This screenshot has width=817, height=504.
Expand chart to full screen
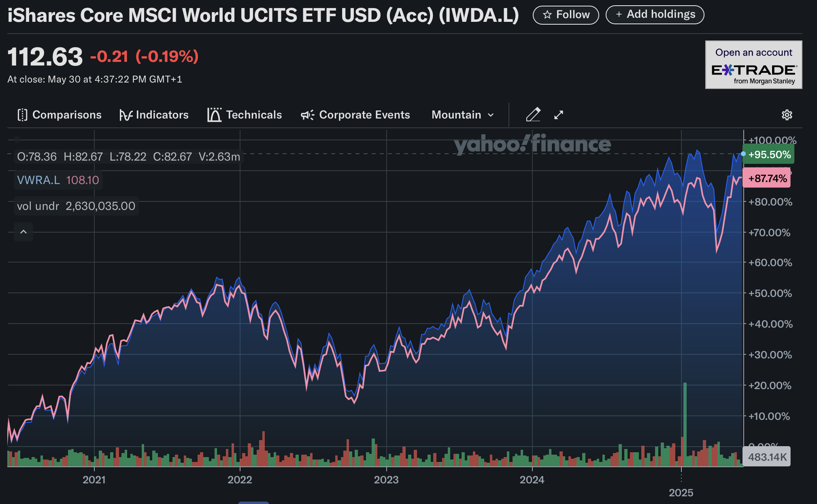click(x=559, y=115)
